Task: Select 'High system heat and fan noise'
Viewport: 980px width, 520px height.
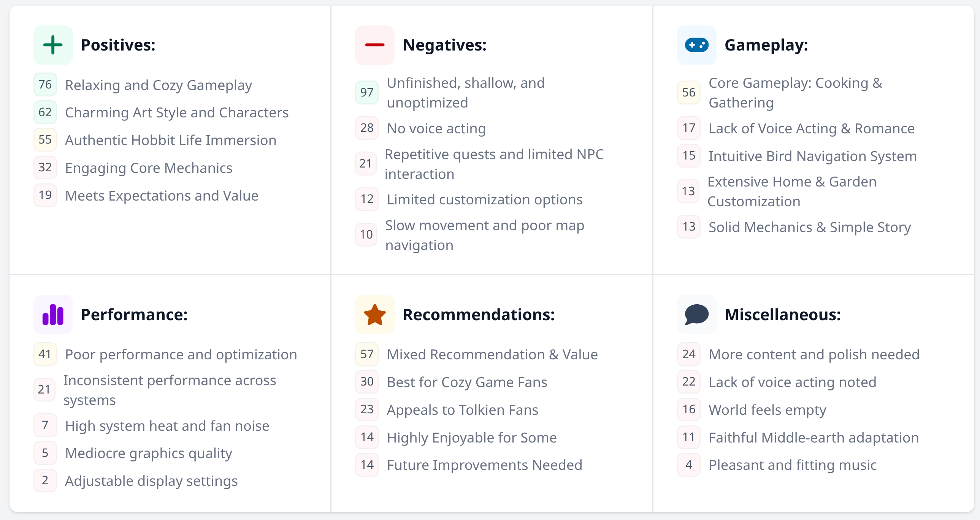Action: click(167, 426)
